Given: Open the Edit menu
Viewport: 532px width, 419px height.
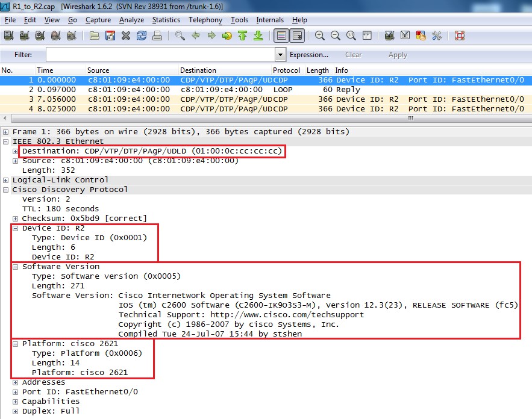Looking at the screenshot, I should [30, 20].
